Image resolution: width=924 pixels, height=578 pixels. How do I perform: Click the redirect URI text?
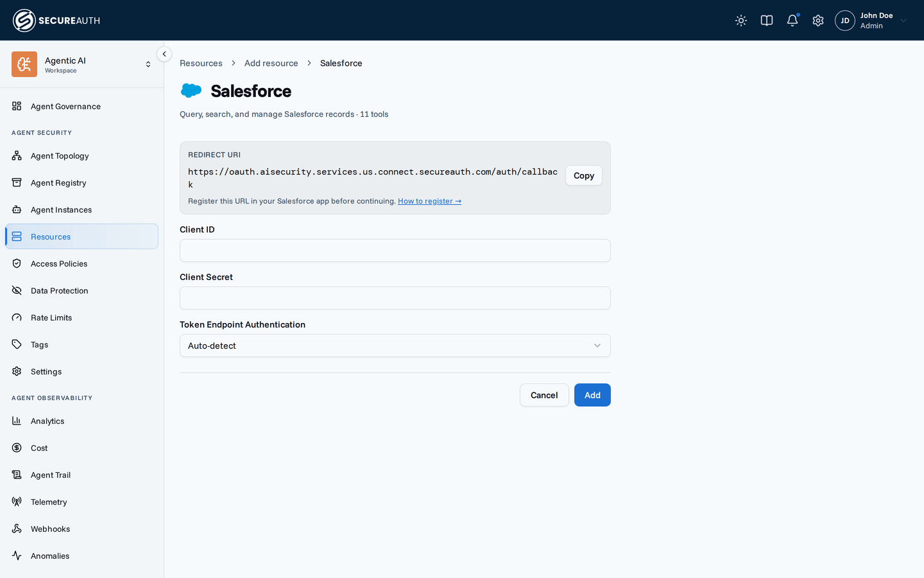373,178
